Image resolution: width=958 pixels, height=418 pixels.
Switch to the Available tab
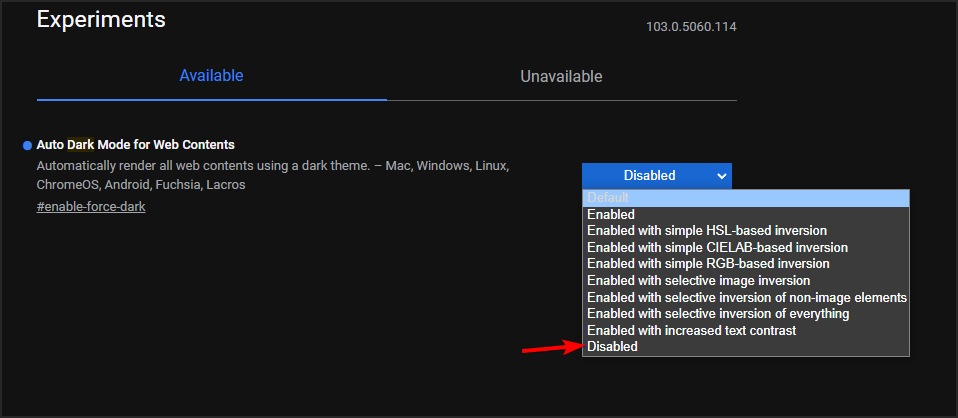pos(211,76)
